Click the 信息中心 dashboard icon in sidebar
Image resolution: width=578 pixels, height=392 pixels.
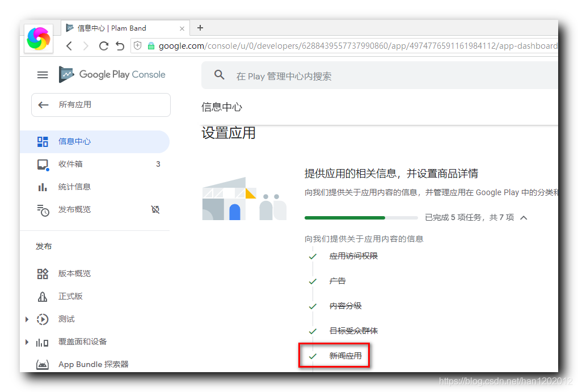click(43, 142)
